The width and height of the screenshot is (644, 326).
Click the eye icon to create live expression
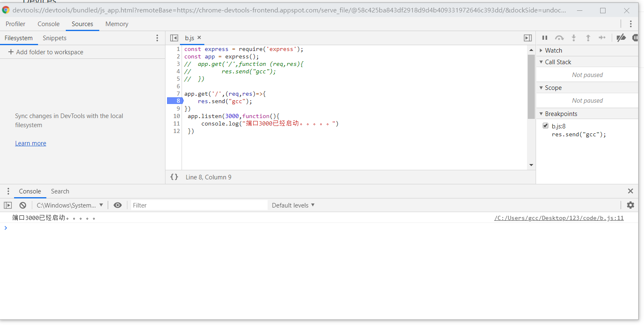coord(118,205)
